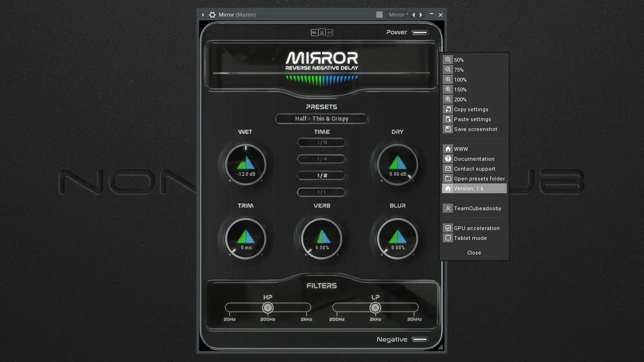Click the WET knob

tap(246, 165)
